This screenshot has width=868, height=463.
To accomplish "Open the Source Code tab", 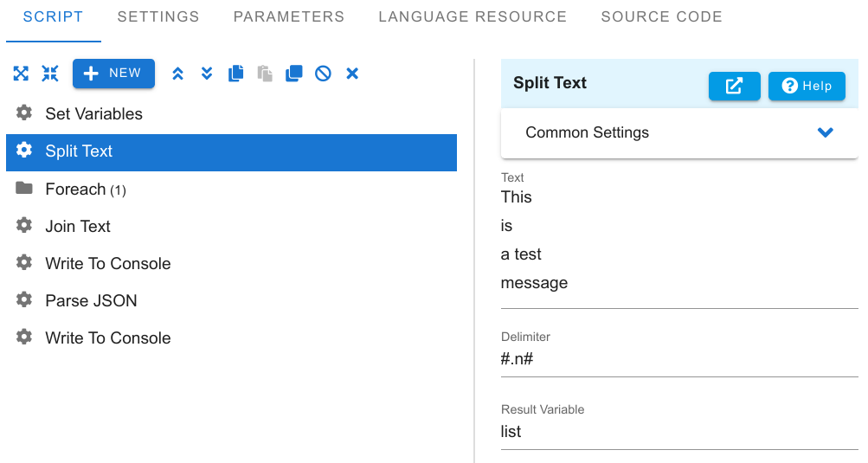I will (661, 16).
